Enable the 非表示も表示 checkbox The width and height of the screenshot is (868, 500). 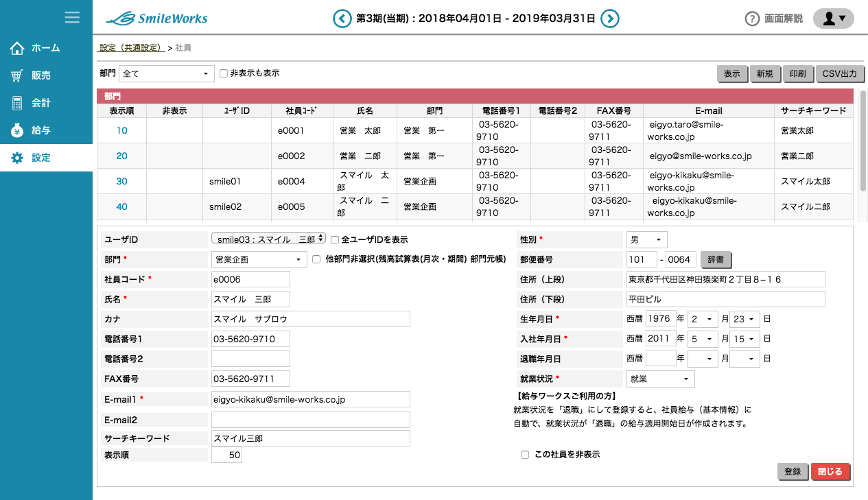tap(224, 73)
